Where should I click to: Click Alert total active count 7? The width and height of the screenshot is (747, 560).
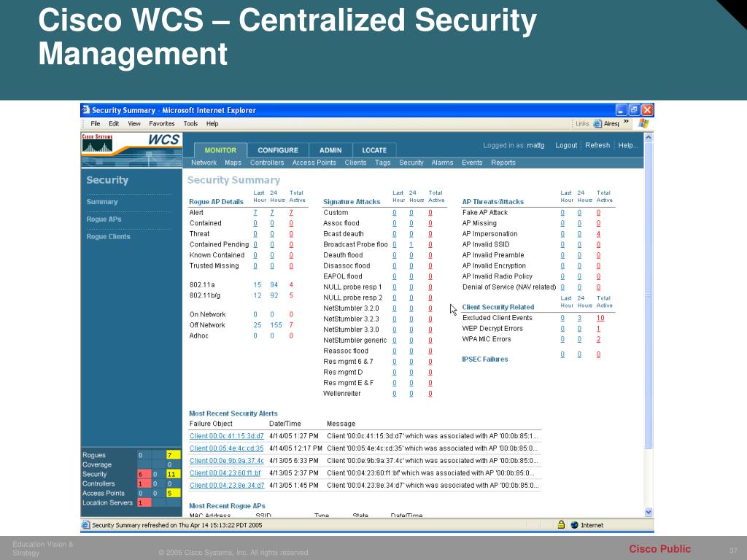click(x=290, y=212)
